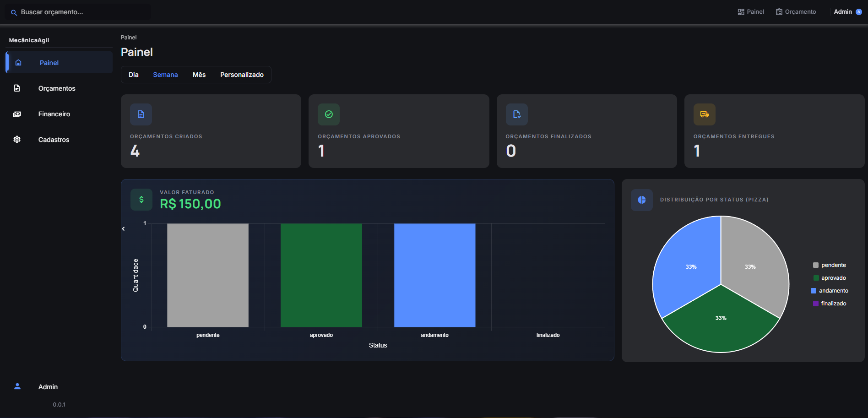Click the green aprovado bar
Screen dimensions: 868x418
click(321, 275)
